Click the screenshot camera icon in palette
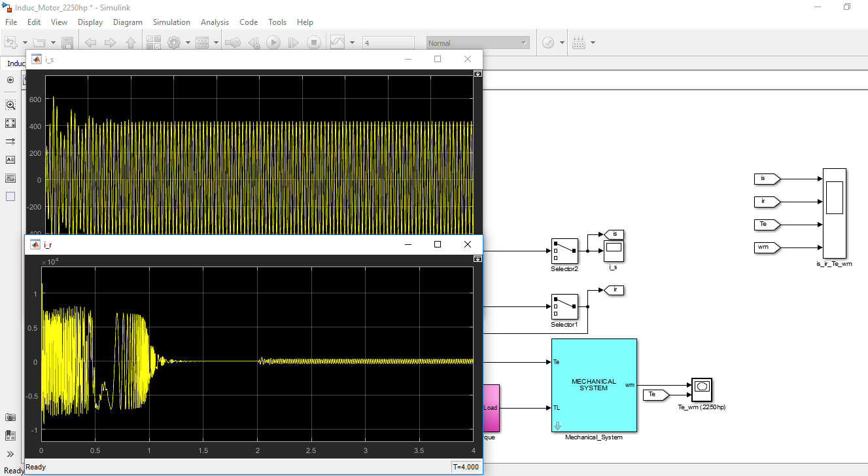The height and width of the screenshot is (476, 868). click(x=10, y=417)
